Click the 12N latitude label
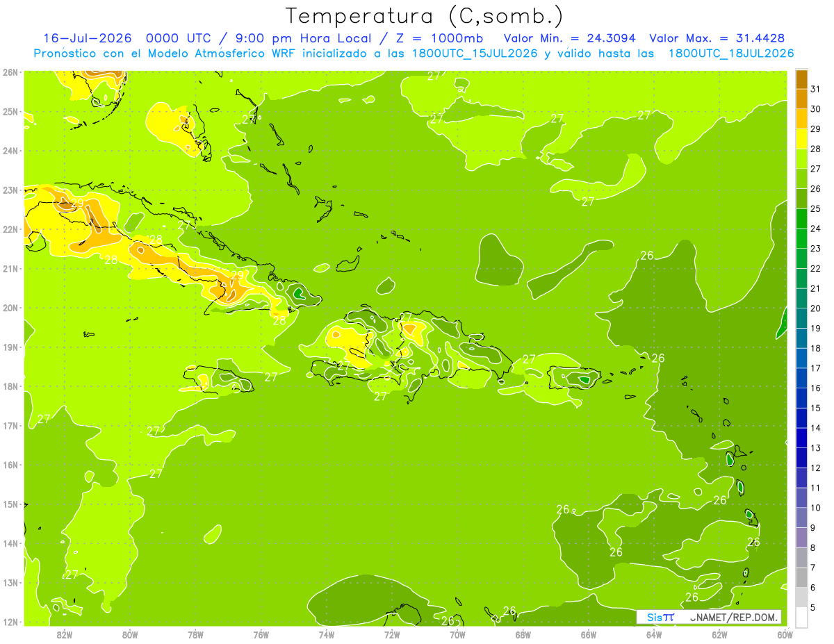The width and height of the screenshot is (834, 644). 10,622
